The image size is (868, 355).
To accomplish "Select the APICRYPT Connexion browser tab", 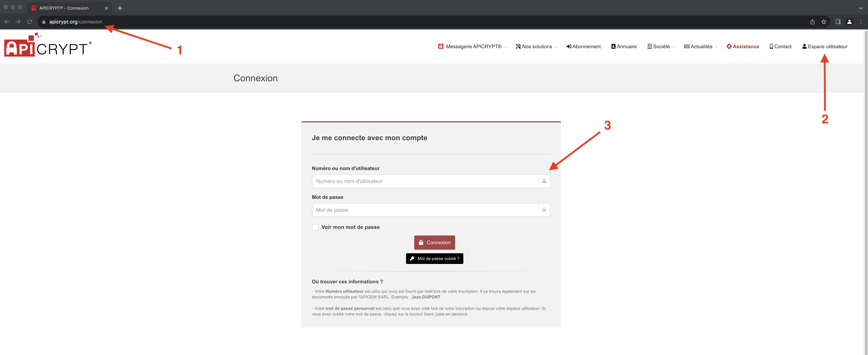I will pyautogui.click(x=69, y=8).
